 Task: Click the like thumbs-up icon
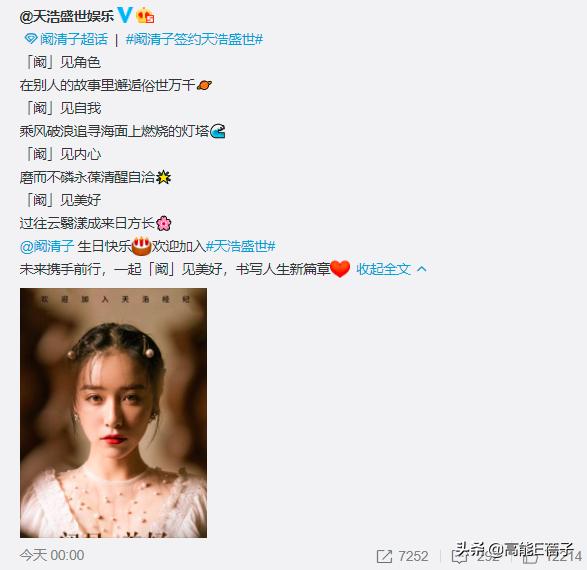coord(529,557)
